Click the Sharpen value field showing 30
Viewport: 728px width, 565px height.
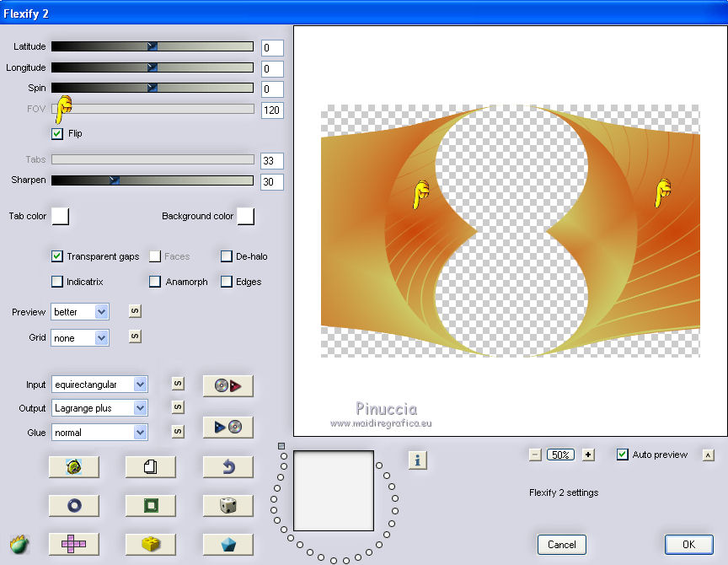[x=272, y=181]
